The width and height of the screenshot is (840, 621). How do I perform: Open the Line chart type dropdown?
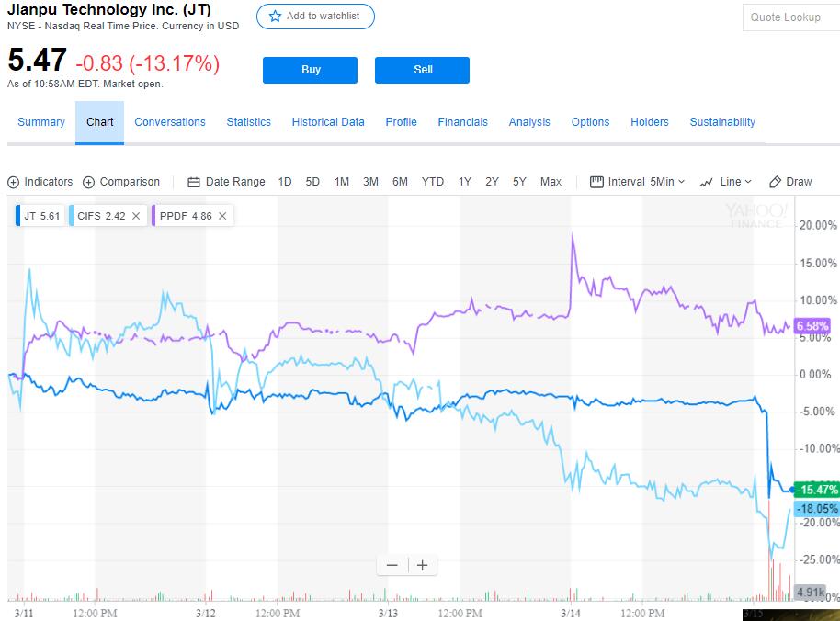click(725, 182)
